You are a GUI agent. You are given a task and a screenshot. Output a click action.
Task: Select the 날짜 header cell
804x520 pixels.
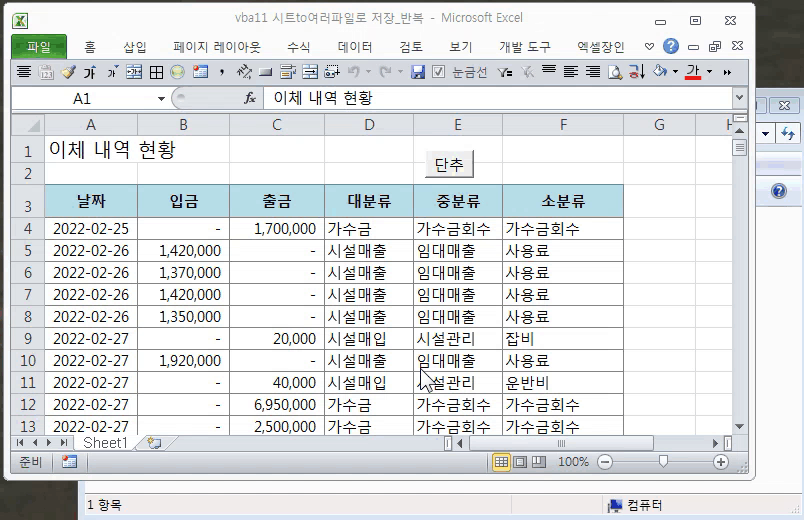coord(91,201)
